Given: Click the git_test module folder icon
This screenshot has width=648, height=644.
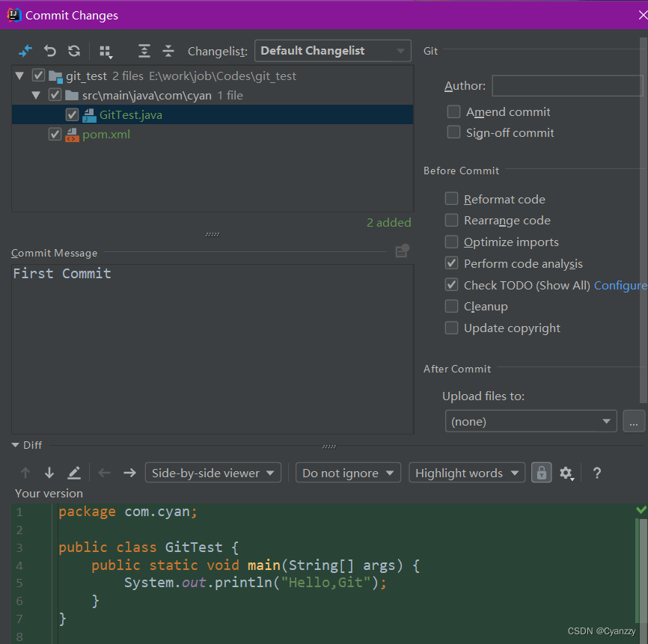Looking at the screenshot, I should (55, 76).
